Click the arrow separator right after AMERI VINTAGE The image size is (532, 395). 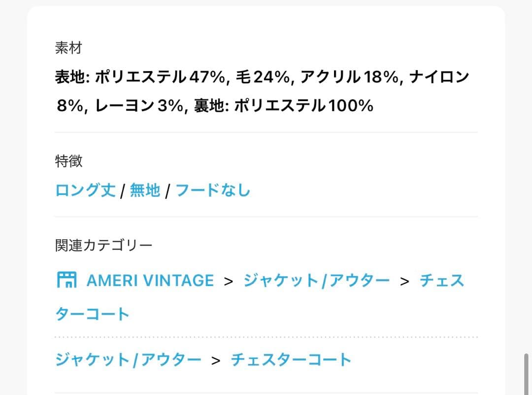click(x=228, y=281)
